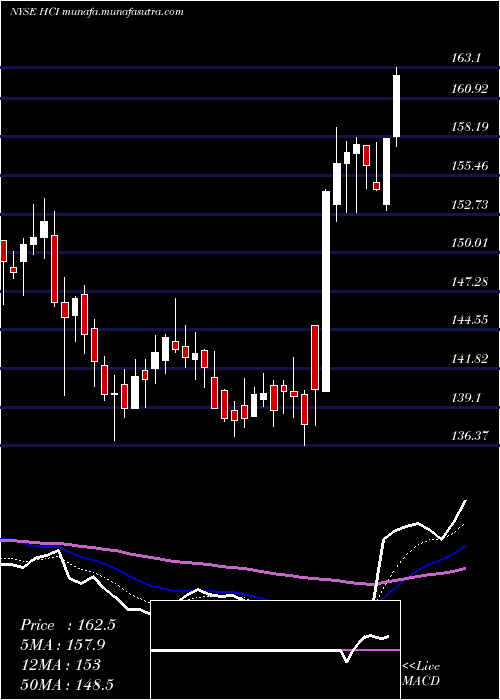Select the 141.82 price axis label
The height and width of the screenshot is (700, 500).
(469, 358)
